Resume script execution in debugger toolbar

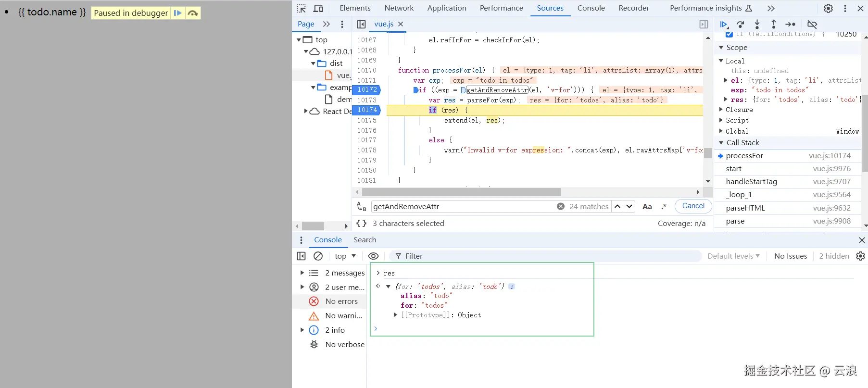pos(724,25)
